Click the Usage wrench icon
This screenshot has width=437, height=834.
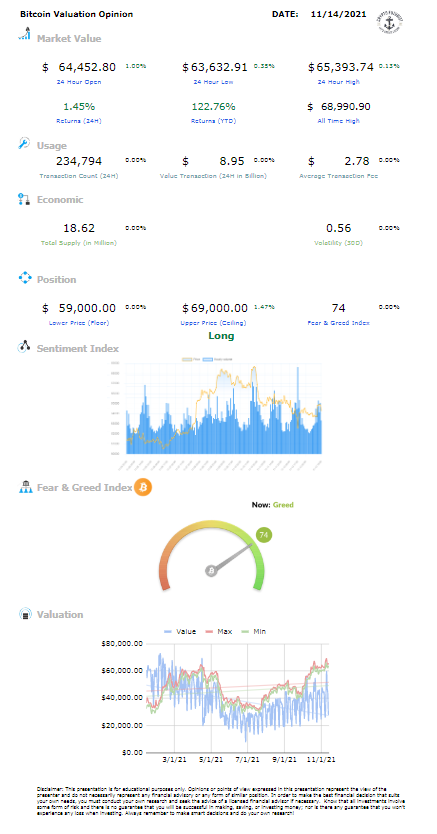[24, 144]
